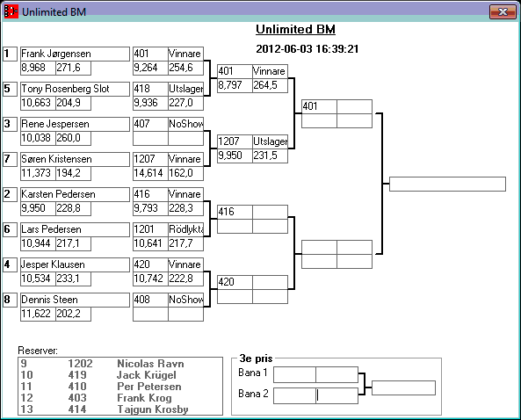Select Karsten Pedersen's speed field 228,8
521x420 pixels.
[73, 208]
